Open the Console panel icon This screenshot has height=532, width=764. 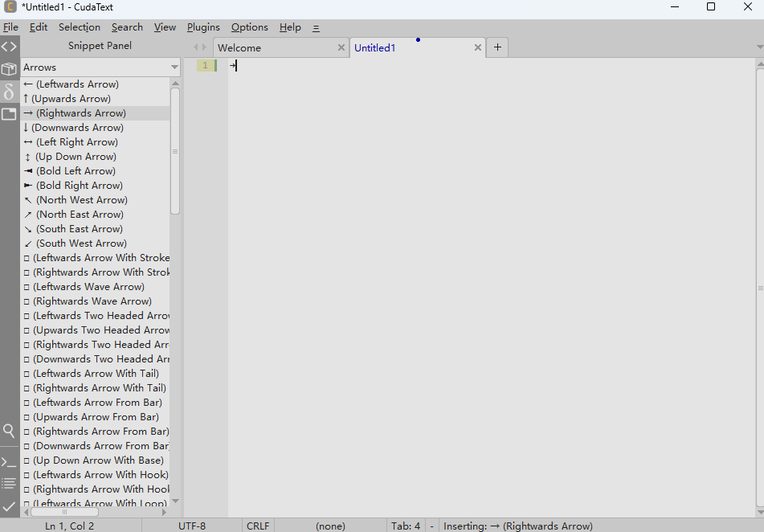9,462
